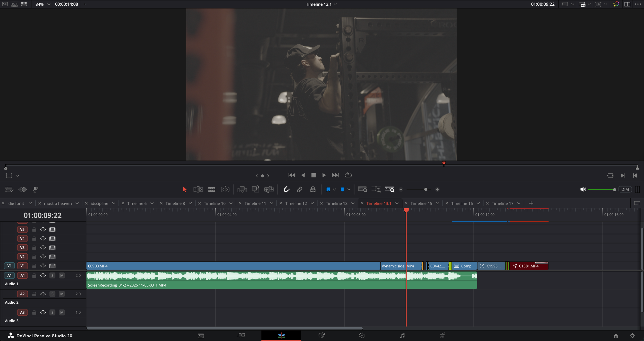The image size is (644, 341).
Task: Click the voiceover microphone icon
Action: pyautogui.click(x=36, y=190)
